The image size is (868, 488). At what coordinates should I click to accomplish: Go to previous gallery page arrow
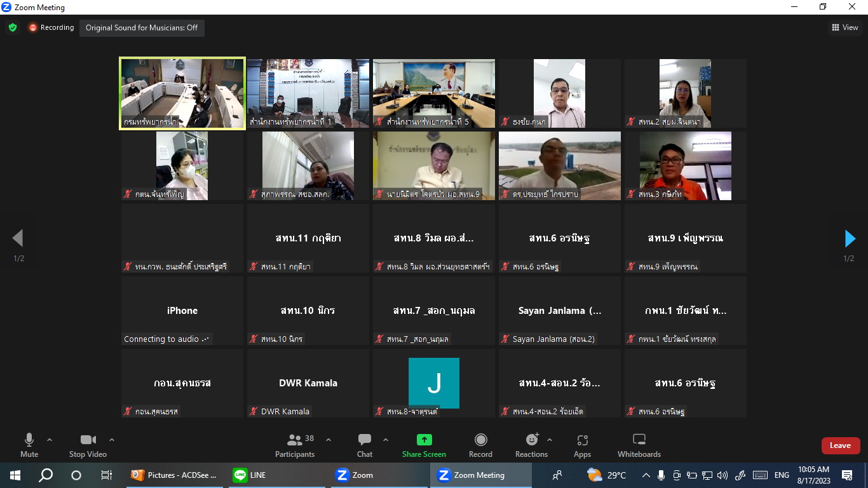click(x=18, y=238)
